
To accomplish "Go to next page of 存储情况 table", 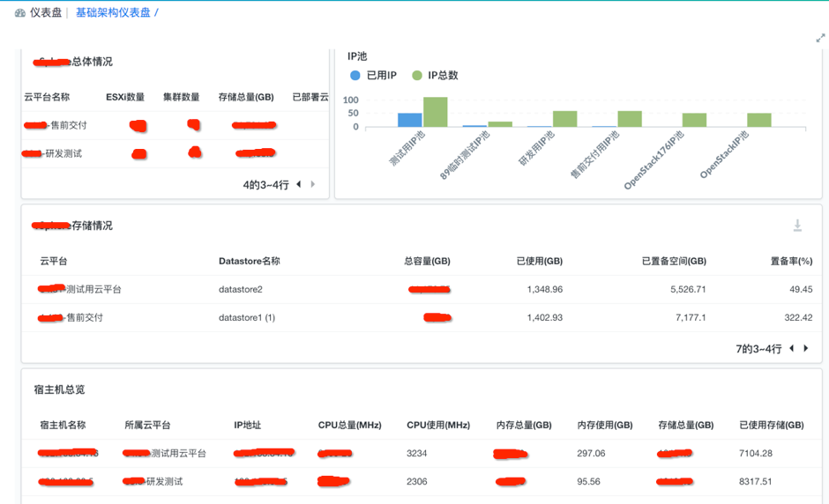I will click(x=806, y=348).
